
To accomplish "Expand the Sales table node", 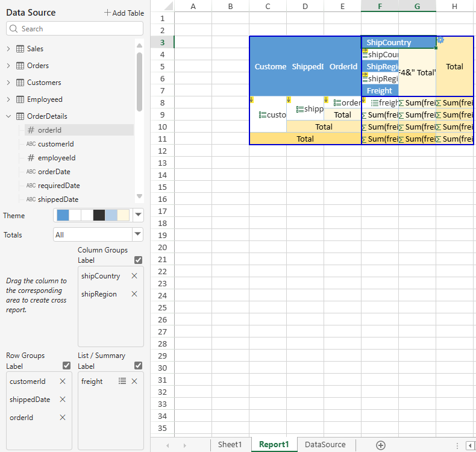I will (8, 49).
